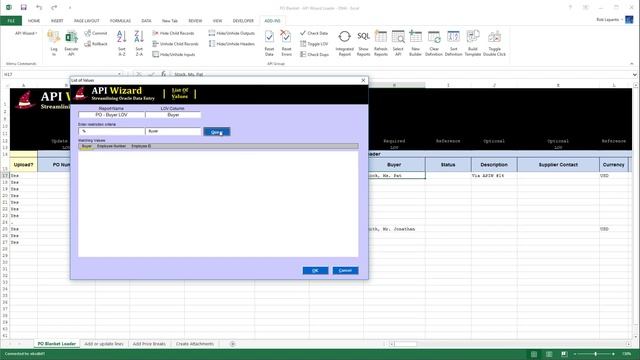Switch to the HOME ribbon tab
Image resolution: width=640 pixels, height=360 pixels.
(x=34, y=20)
